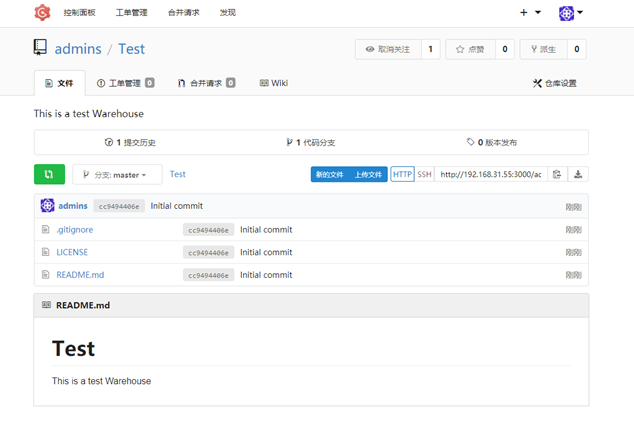Click the clone URL text field
Image resolution: width=634 pixels, height=421 pixels.
(491, 174)
